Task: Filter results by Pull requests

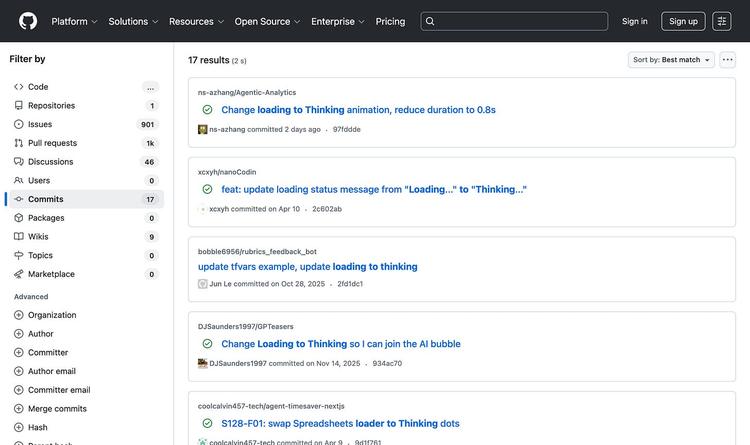Action: click(x=86, y=143)
